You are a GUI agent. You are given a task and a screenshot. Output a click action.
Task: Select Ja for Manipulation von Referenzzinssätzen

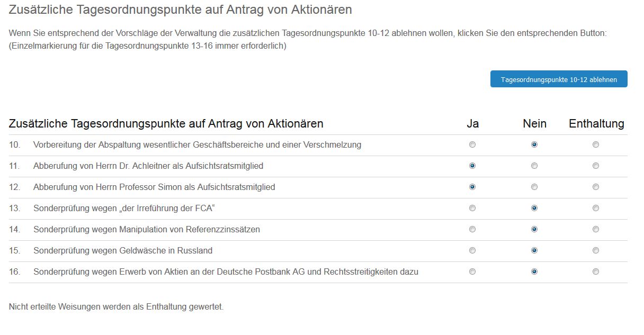[472, 229]
